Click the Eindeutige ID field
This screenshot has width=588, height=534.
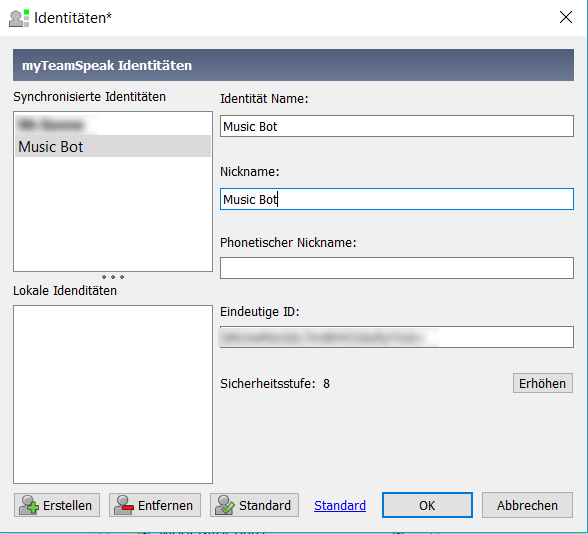click(x=397, y=337)
